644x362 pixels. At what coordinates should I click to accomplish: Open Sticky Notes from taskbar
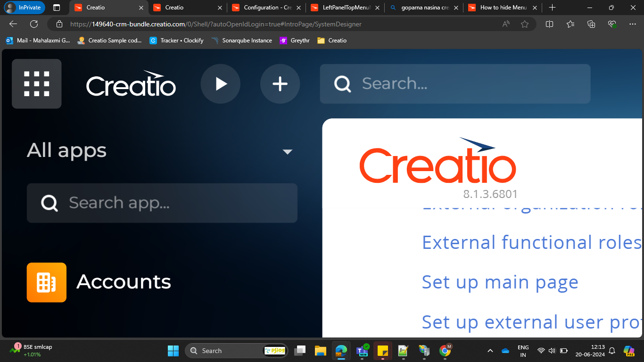click(383, 351)
